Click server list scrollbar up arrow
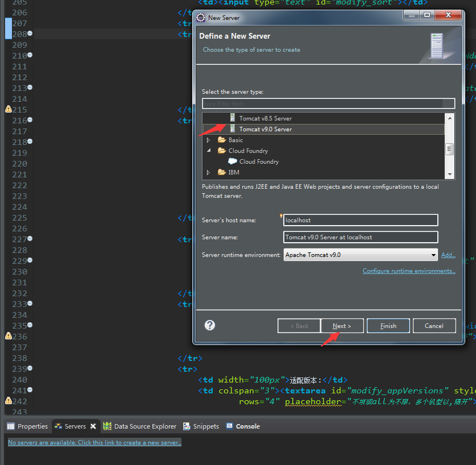This screenshot has height=465, width=476. coord(450,118)
